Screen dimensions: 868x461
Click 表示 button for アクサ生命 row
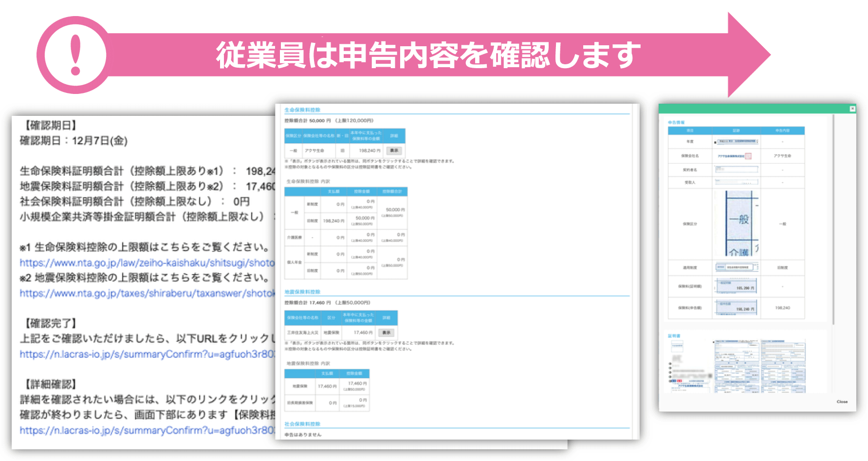pyautogui.click(x=394, y=151)
